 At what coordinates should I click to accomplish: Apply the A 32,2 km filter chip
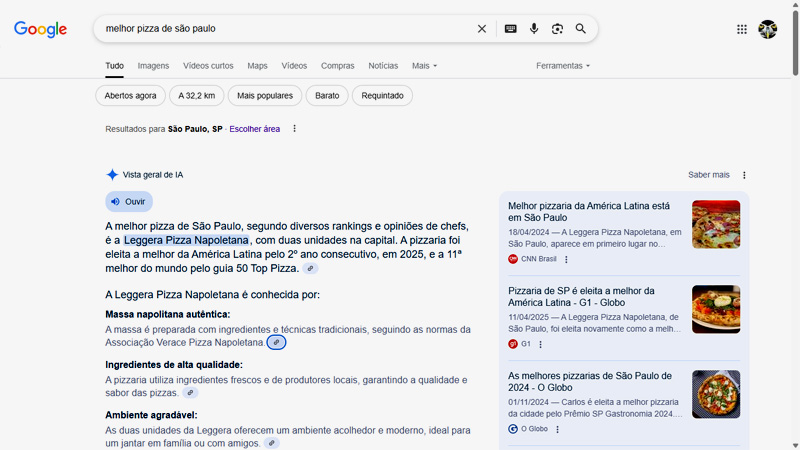pos(196,95)
